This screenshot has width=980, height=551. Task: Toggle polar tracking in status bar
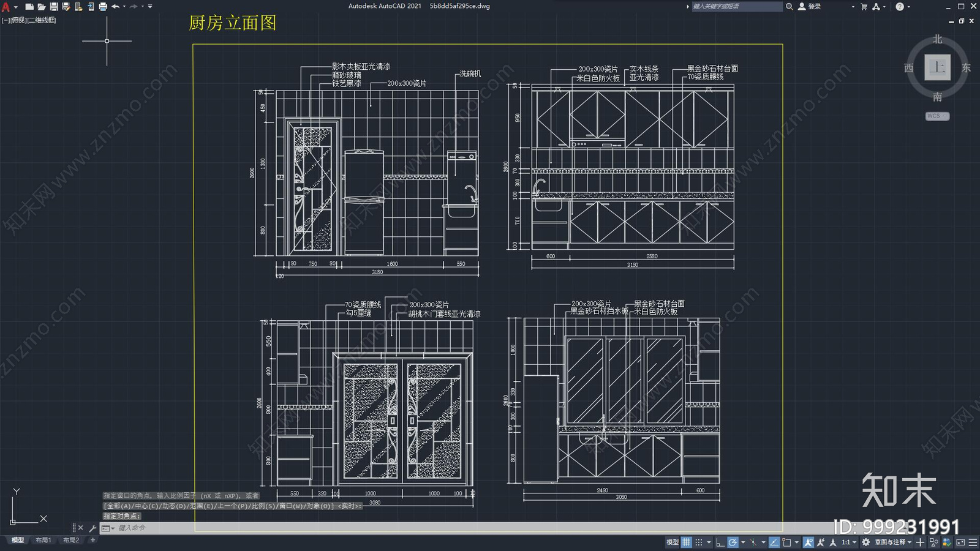[x=733, y=542]
